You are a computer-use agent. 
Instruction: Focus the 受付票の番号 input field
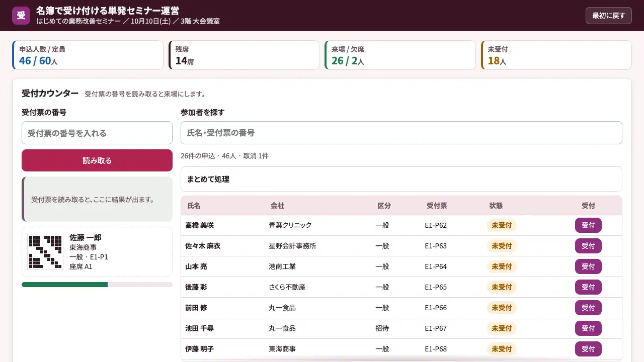(97, 133)
